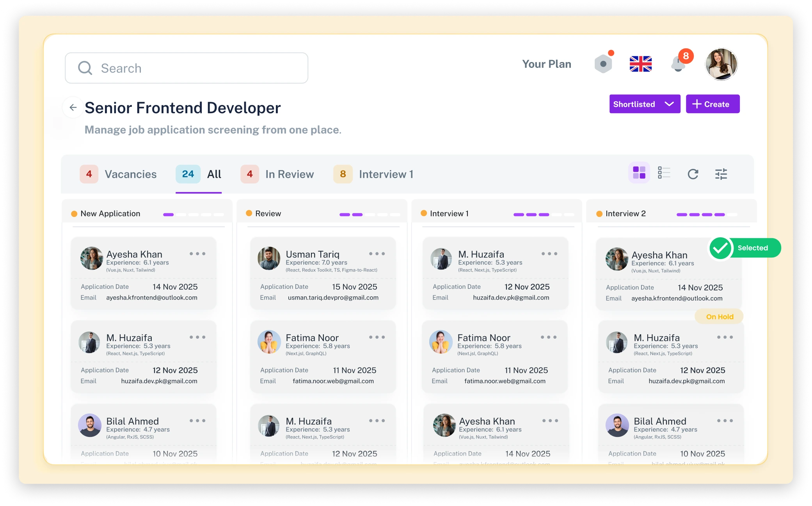Screen dimensions: 812x506
Task: Switch to list view layout
Action: [x=664, y=172]
